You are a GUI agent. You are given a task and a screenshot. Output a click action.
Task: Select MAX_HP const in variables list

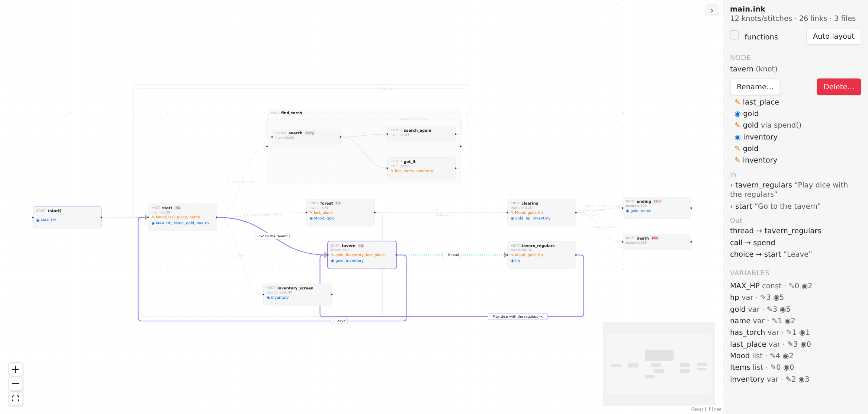tap(771, 286)
